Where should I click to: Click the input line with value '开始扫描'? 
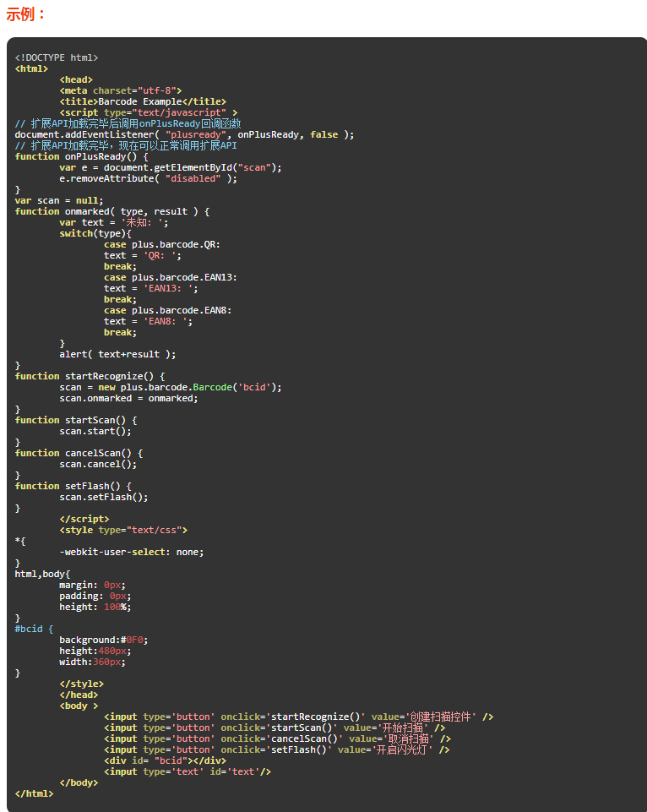tap(275, 728)
